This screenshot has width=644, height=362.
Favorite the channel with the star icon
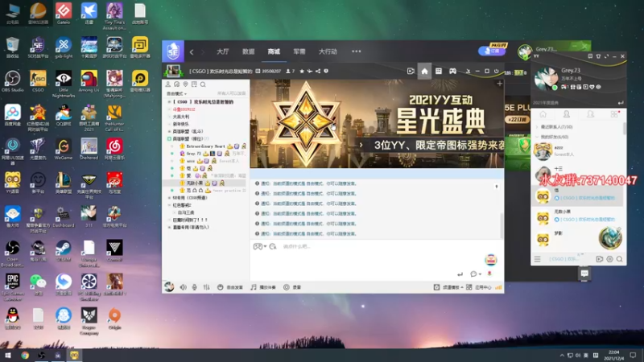[x=302, y=71]
